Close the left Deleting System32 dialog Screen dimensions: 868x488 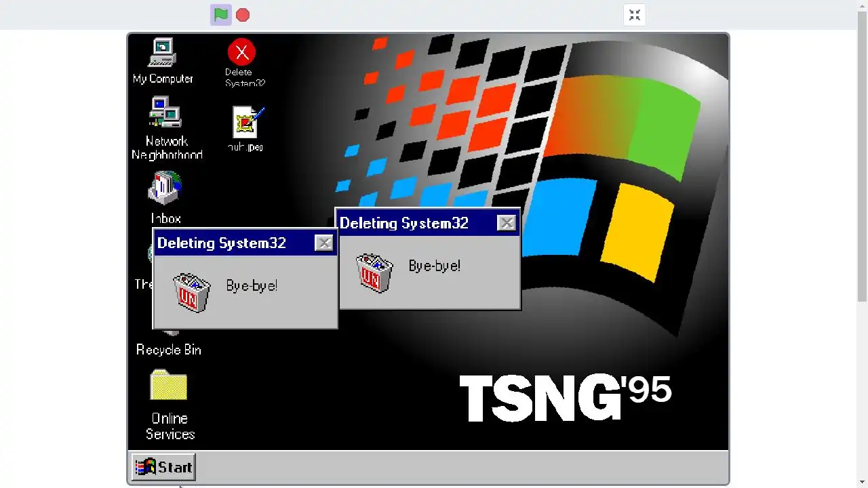(324, 243)
